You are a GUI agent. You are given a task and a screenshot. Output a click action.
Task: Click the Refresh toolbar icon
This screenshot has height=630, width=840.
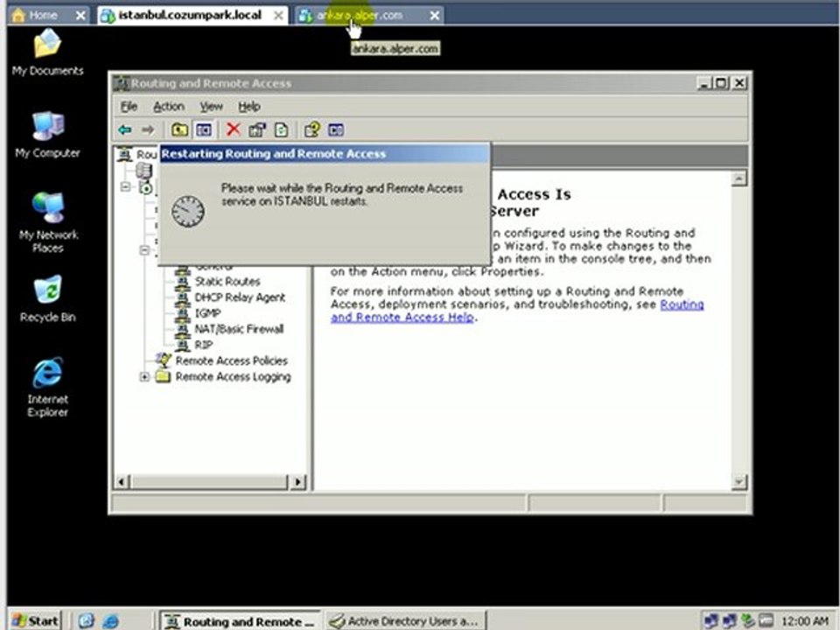tap(281, 130)
